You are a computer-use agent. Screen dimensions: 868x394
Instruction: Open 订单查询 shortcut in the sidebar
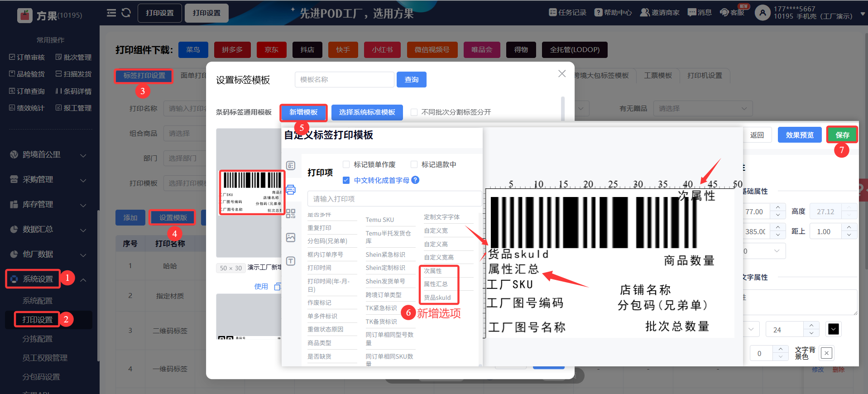tap(27, 91)
